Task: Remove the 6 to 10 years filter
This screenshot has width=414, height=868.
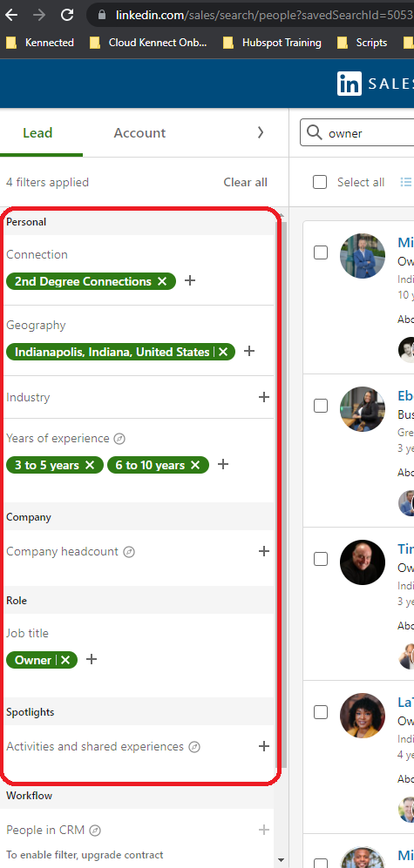Action: 195,465
